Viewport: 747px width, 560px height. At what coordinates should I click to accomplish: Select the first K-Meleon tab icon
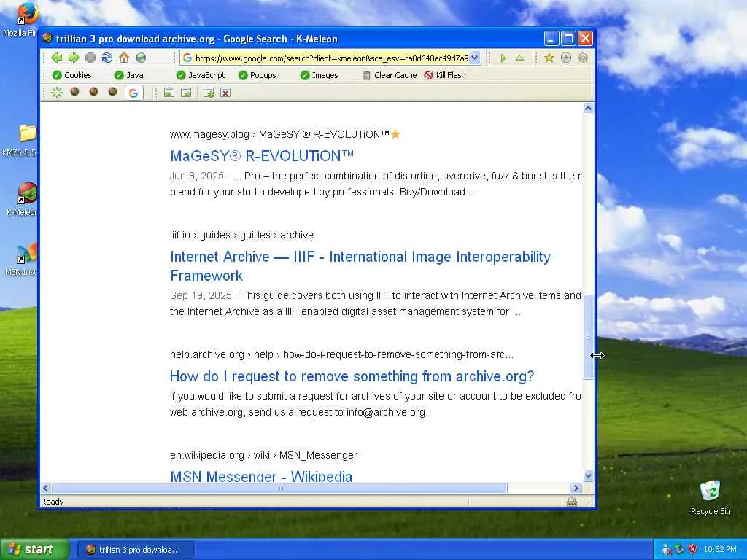click(75, 91)
